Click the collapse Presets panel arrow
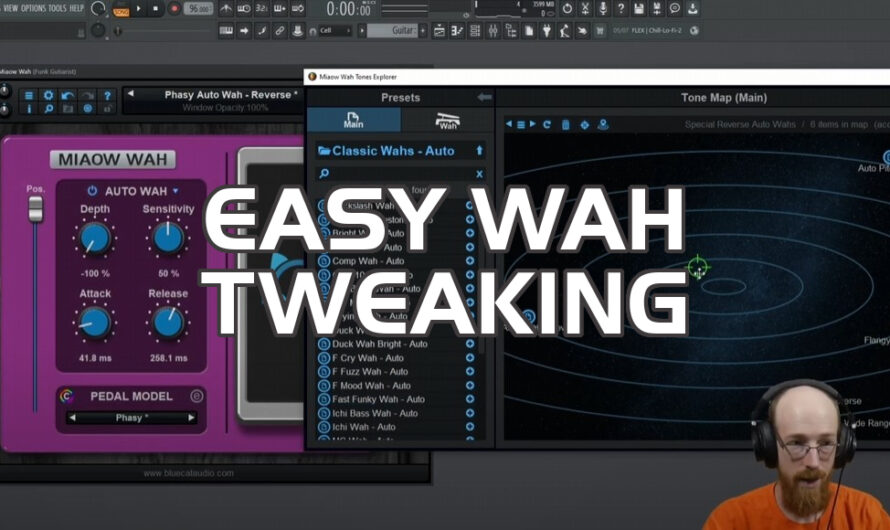 (484, 98)
